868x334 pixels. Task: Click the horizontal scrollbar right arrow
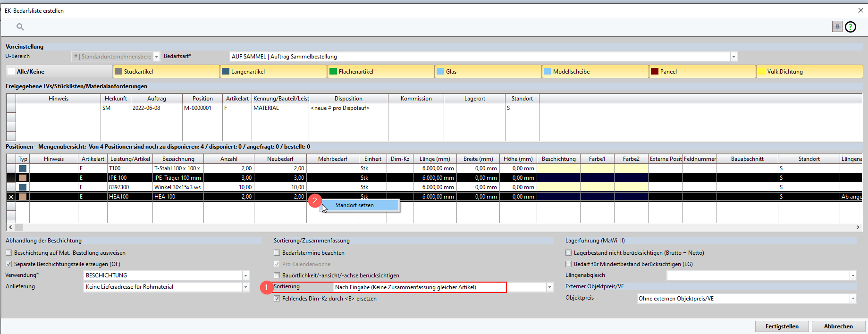[858, 227]
